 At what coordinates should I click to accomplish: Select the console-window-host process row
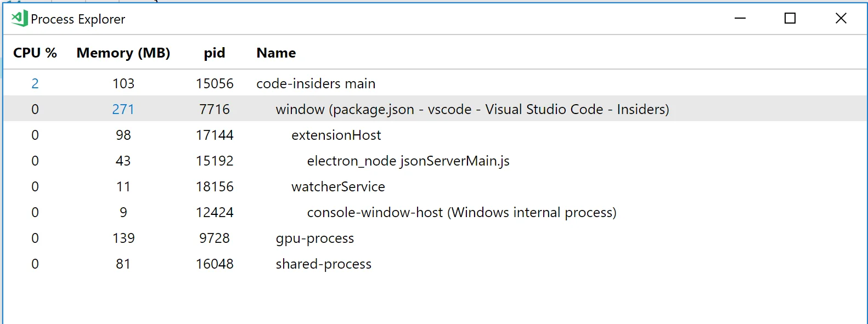tap(435, 212)
